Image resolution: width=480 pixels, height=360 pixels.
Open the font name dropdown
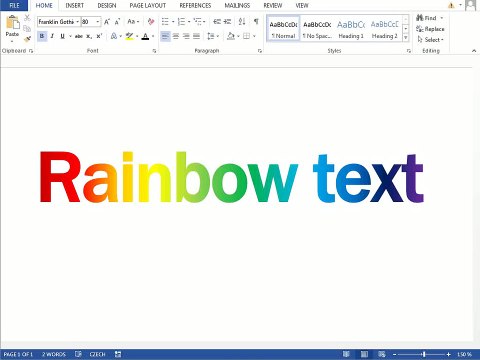pyautogui.click(x=78, y=22)
